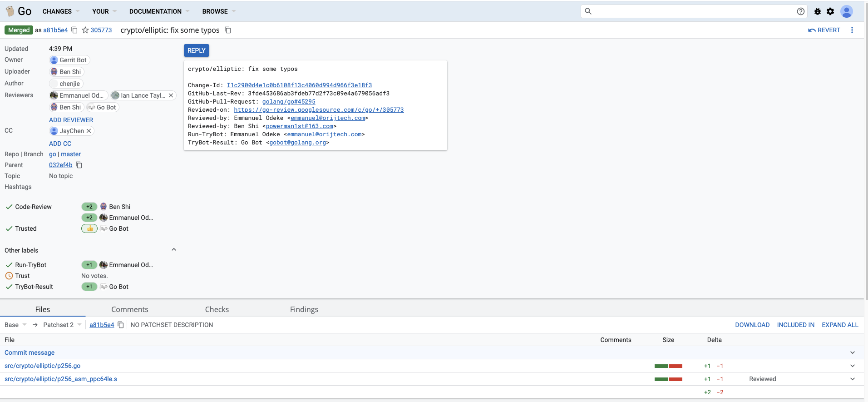Copy the change subject to clipboard
The width and height of the screenshot is (868, 402).
click(228, 30)
